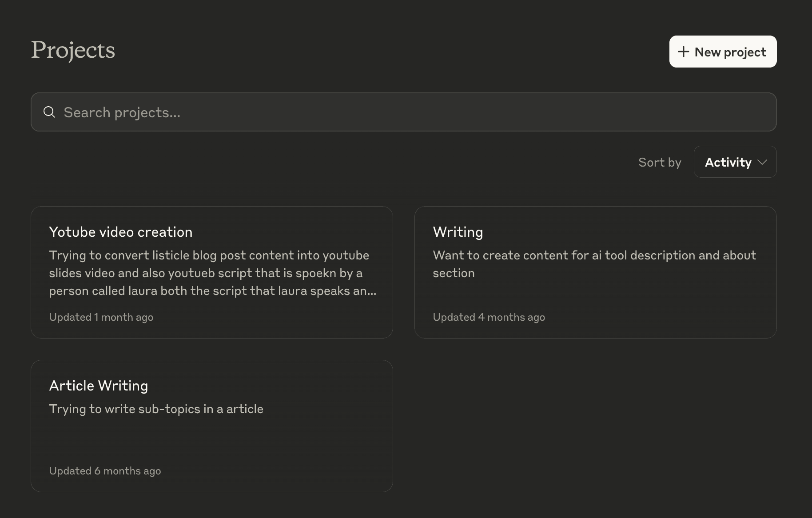Click 'Updated 4 months ago' timestamp

point(489,317)
